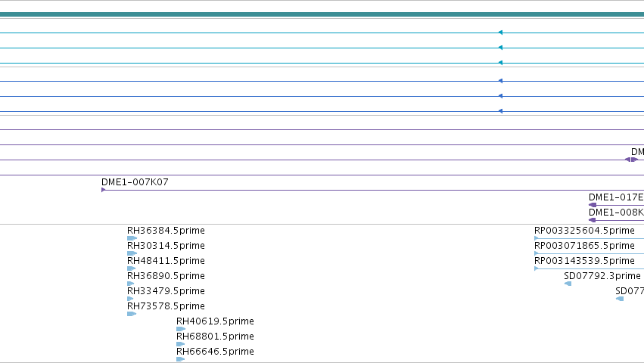Screen dimensions: 644x363
Task: Select the purple arrowhead under DME1-017E
Action: [x=593, y=205]
